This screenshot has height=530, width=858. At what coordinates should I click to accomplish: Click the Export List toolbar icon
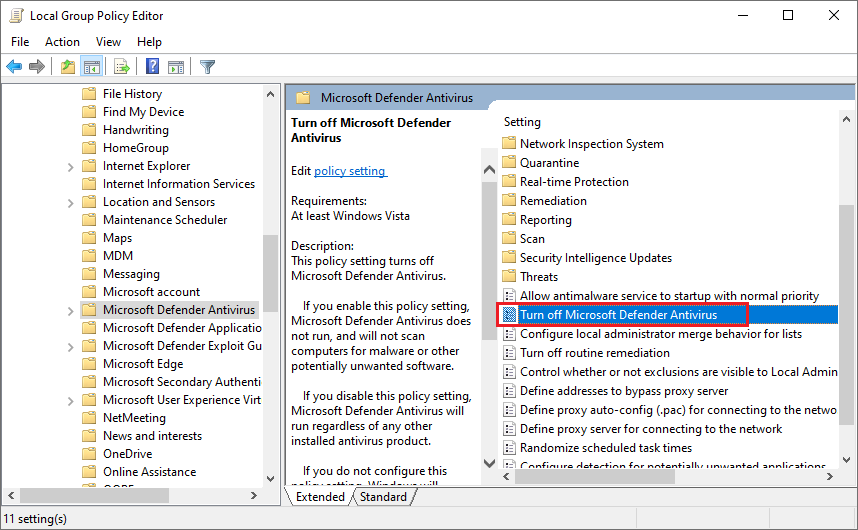point(121,67)
